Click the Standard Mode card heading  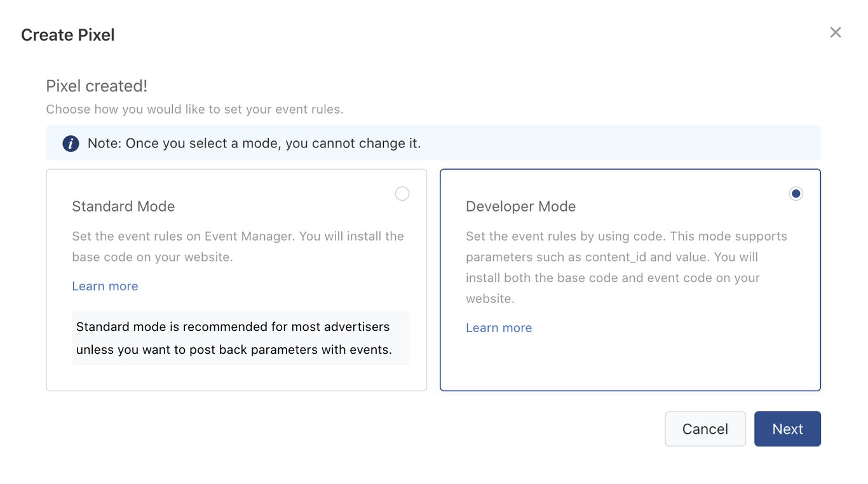pyautogui.click(x=123, y=206)
